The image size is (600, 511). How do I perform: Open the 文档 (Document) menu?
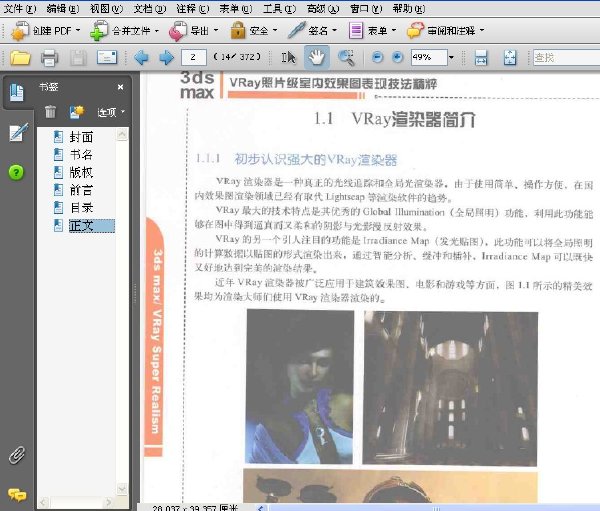click(149, 8)
